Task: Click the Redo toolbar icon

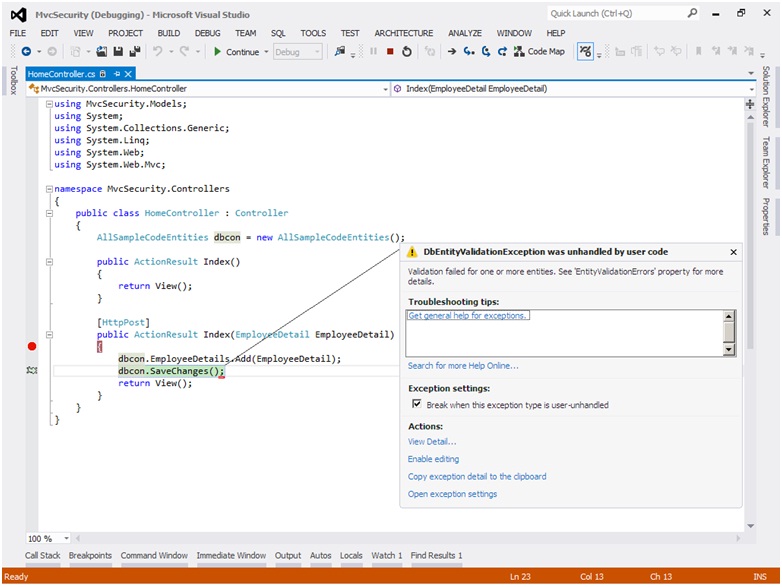Action: click(185, 51)
